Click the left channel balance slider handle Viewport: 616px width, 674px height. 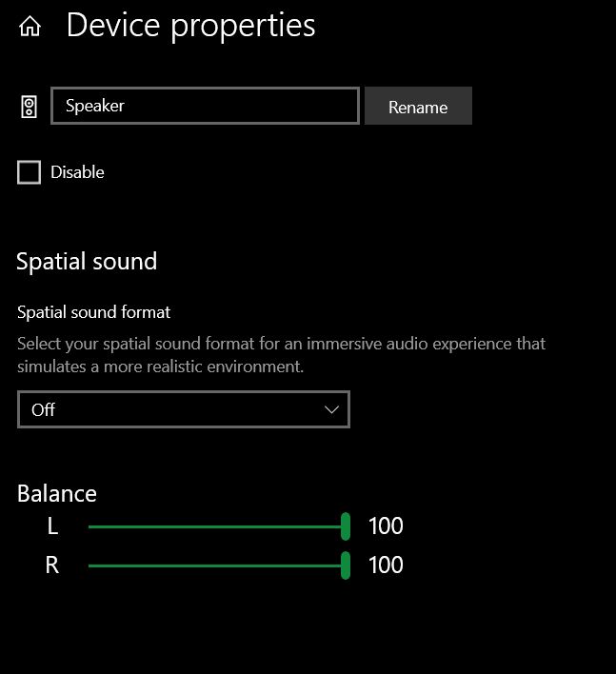346,525
